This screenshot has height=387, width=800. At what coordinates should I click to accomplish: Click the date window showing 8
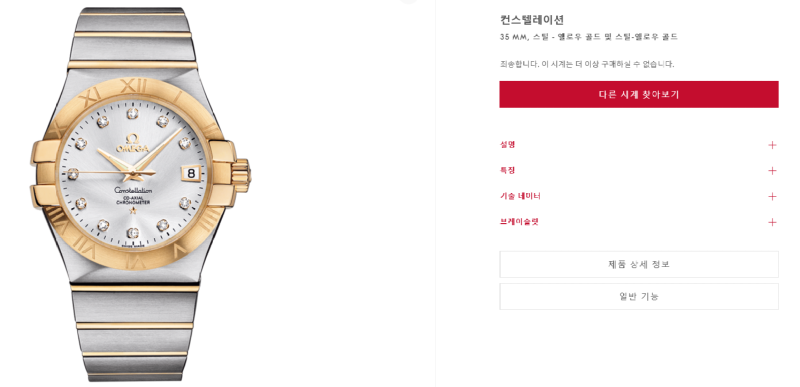point(191,173)
